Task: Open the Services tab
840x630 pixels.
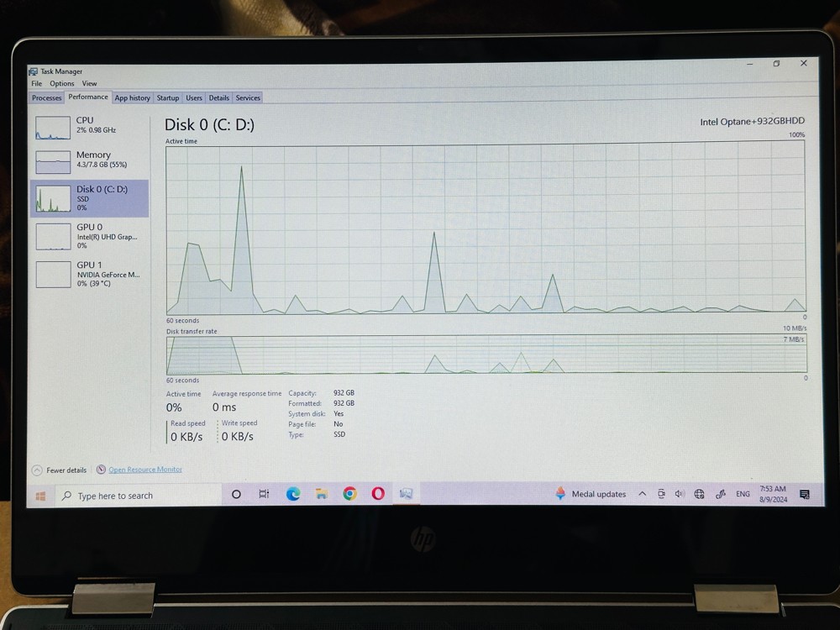Action: [x=248, y=98]
